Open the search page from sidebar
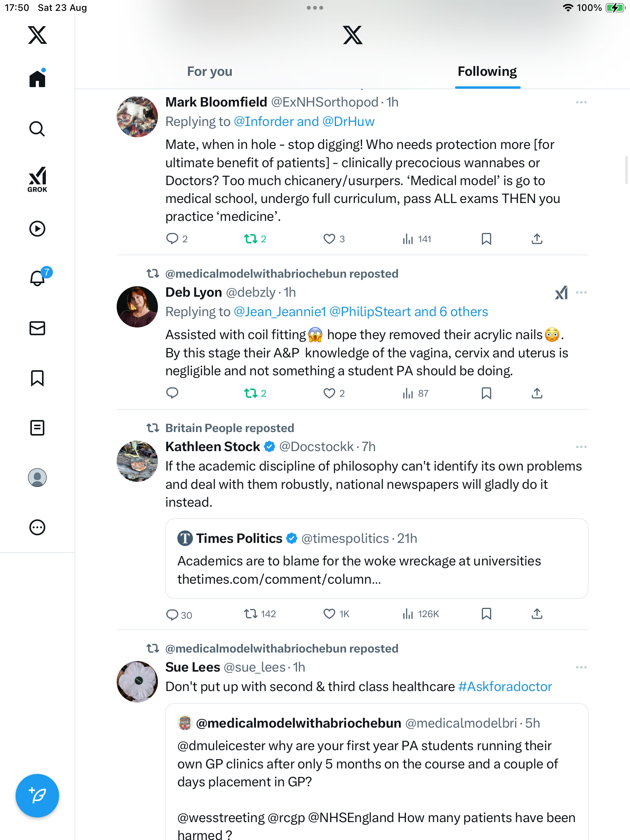 click(x=37, y=129)
